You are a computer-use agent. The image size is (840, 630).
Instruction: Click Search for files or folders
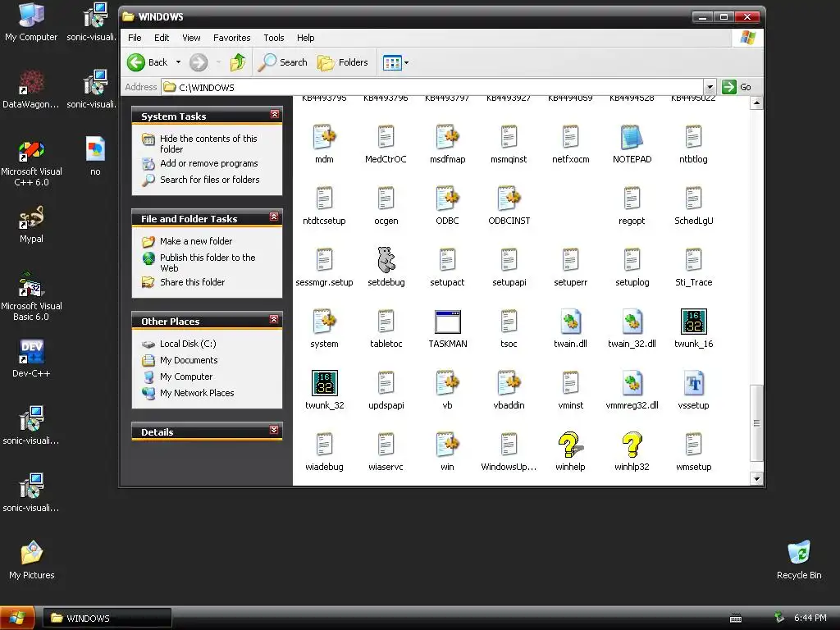pyautogui.click(x=209, y=180)
